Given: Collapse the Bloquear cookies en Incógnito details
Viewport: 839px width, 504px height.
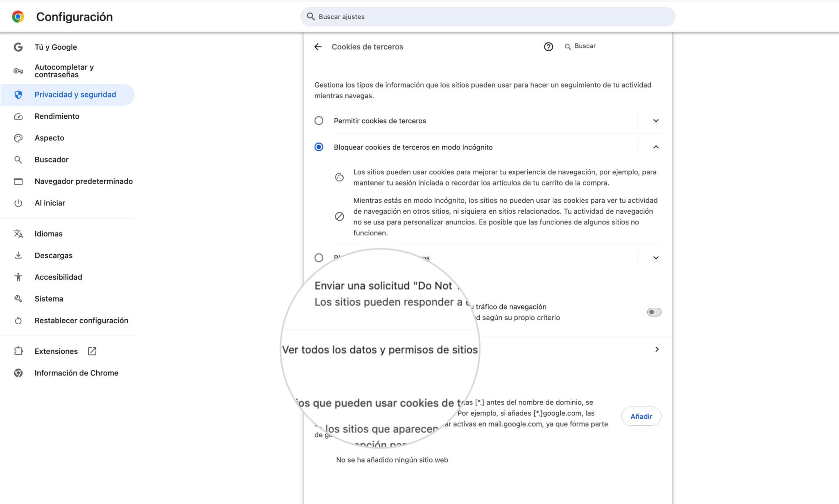Looking at the screenshot, I should tap(656, 147).
